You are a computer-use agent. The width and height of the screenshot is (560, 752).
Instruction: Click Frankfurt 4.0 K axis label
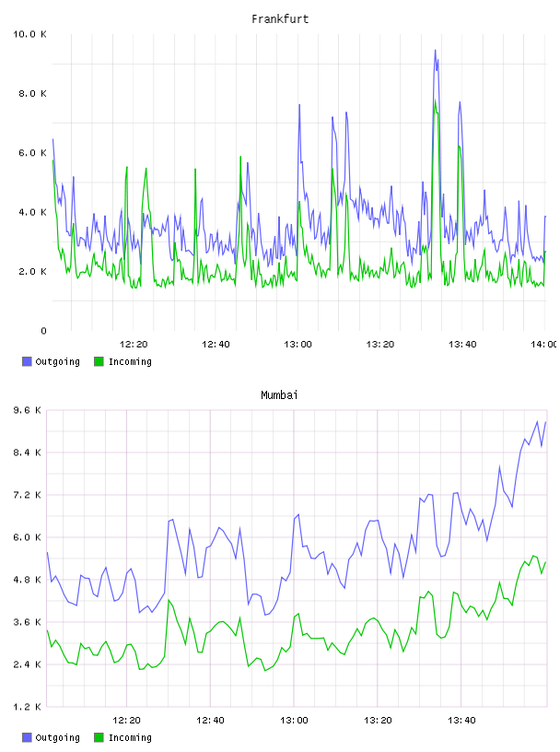coord(32,213)
